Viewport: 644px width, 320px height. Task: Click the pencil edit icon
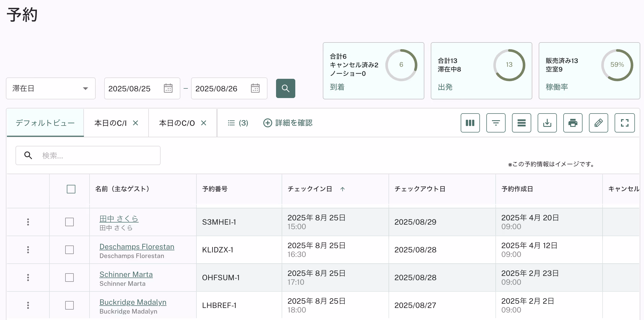click(x=598, y=123)
